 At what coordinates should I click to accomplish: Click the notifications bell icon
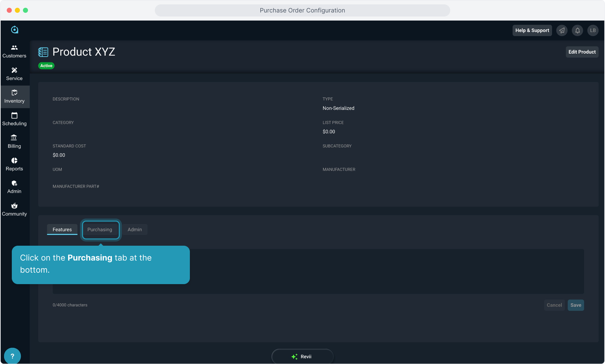tap(577, 30)
